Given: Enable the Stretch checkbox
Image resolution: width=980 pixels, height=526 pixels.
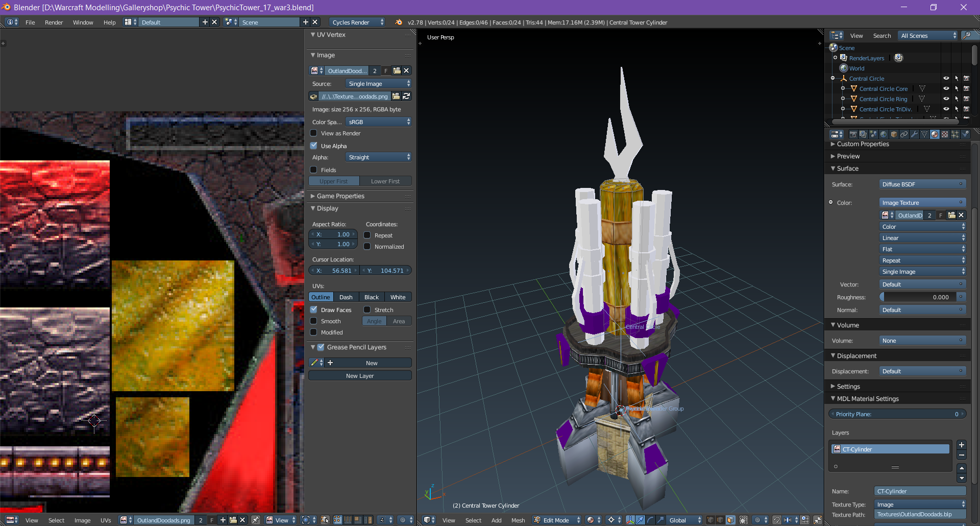Looking at the screenshot, I should point(367,309).
